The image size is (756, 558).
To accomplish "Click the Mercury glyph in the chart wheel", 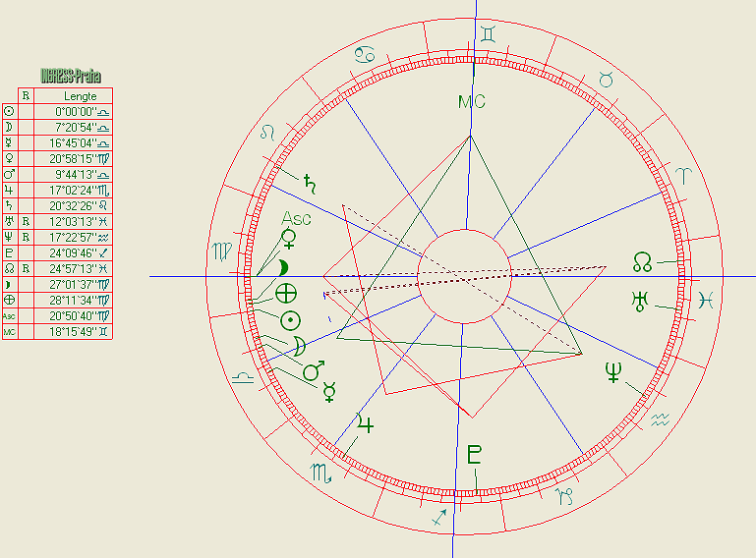I will click(330, 392).
